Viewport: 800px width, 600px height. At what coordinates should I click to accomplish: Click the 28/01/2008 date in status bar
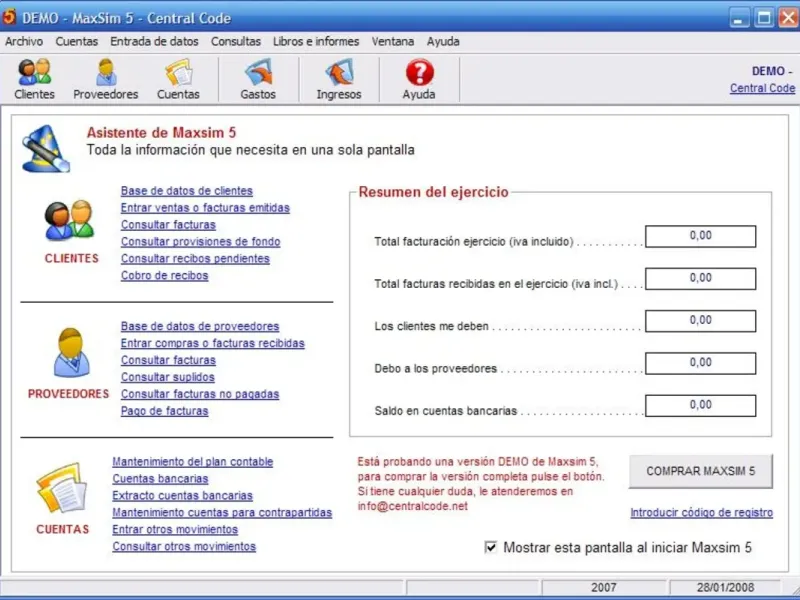click(725, 588)
